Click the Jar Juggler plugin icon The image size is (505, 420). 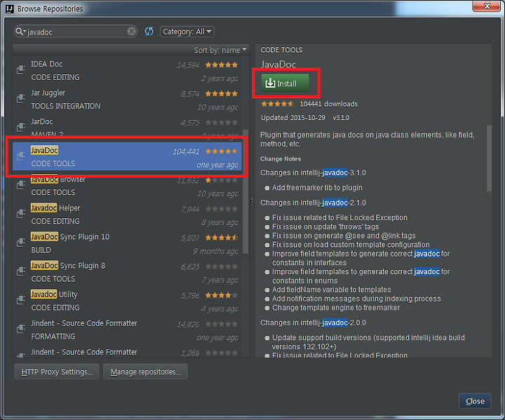(x=20, y=98)
